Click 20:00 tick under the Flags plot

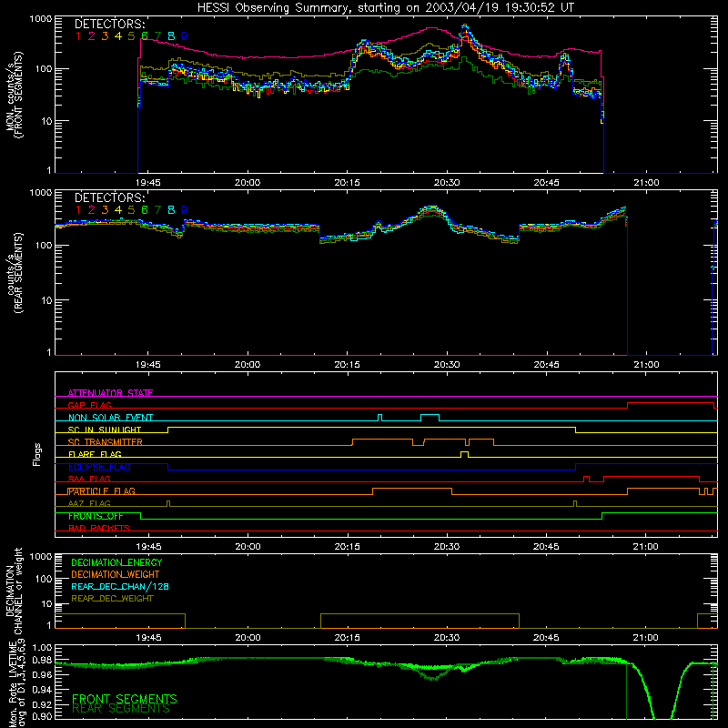pyautogui.click(x=248, y=547)
